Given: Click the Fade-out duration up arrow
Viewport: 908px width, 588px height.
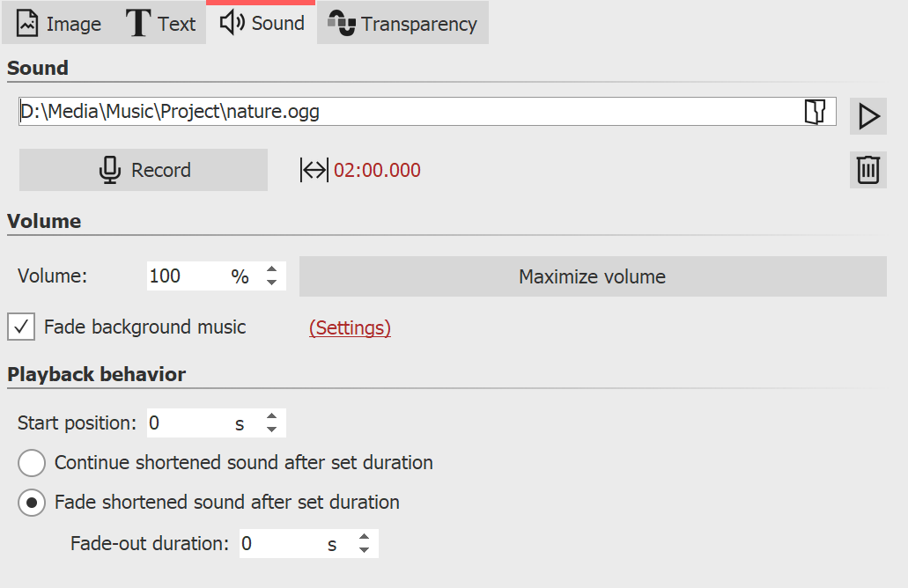Looking at the screenshot, I should pyautogui.click(x=364, y=538).
